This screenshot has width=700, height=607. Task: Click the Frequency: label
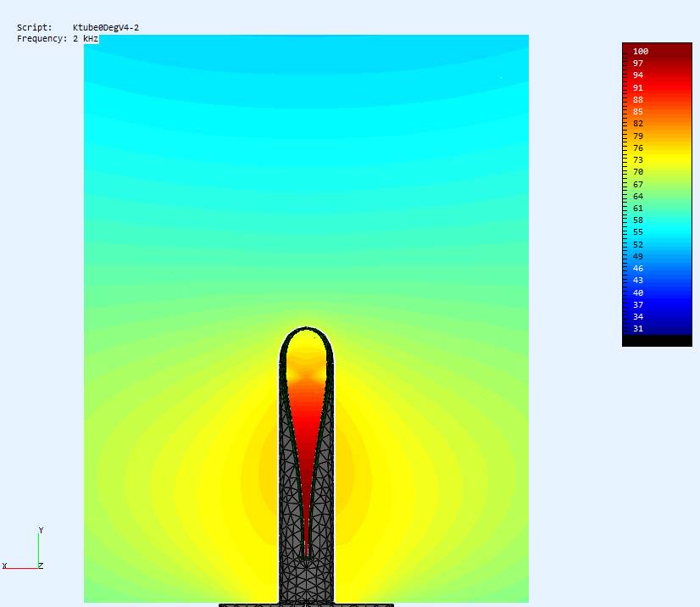tap(42, 39)
